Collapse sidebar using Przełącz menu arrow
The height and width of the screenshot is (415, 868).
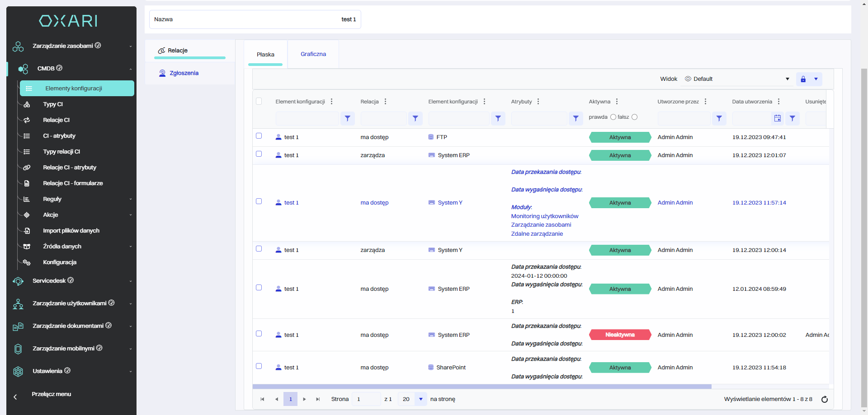pyautogui.click(x=15, y=397)
